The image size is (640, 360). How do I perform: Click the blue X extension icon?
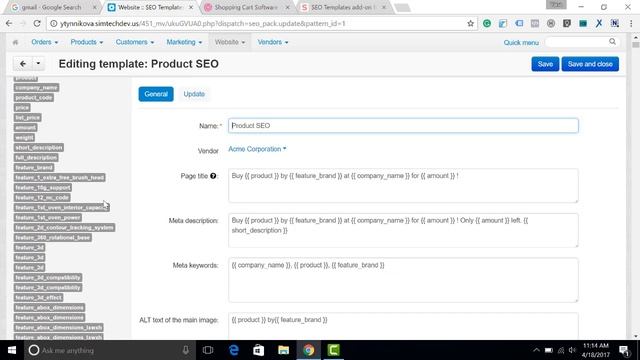(599, 24)
